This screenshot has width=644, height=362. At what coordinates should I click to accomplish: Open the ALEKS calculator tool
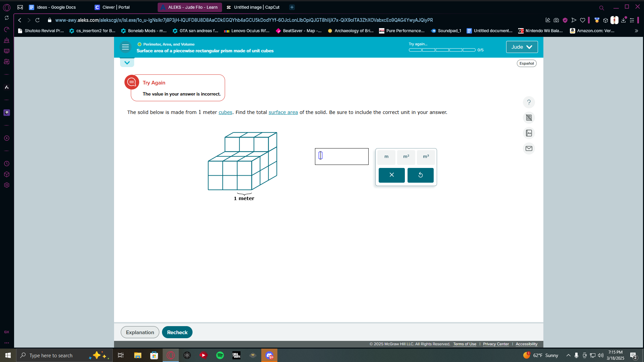pos(529,118)
